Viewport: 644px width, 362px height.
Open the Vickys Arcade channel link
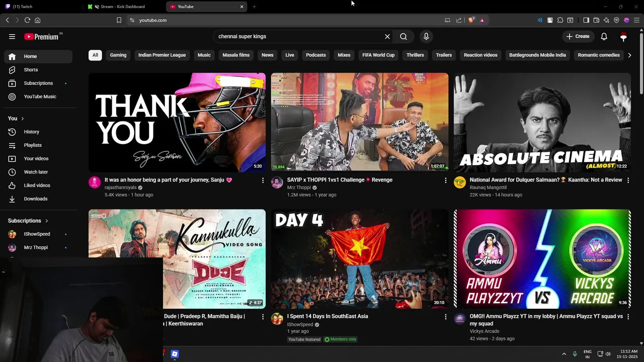[485, 331]
